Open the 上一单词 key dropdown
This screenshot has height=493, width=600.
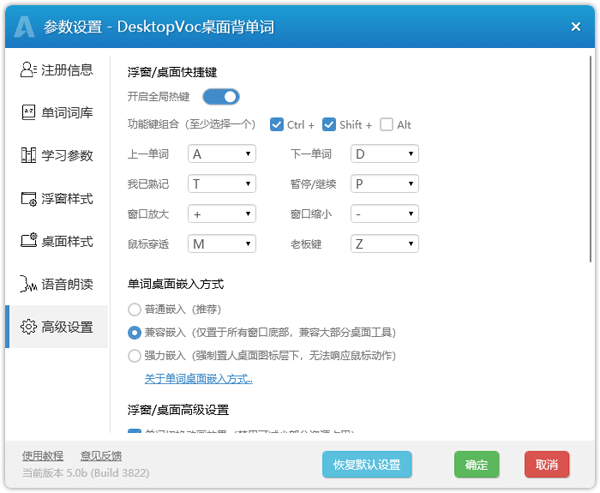[x=222, y=154]
